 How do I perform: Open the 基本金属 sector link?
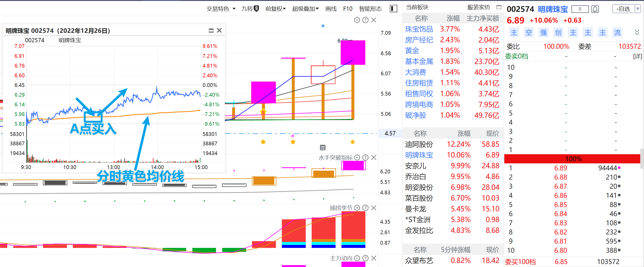pos(419,61)
